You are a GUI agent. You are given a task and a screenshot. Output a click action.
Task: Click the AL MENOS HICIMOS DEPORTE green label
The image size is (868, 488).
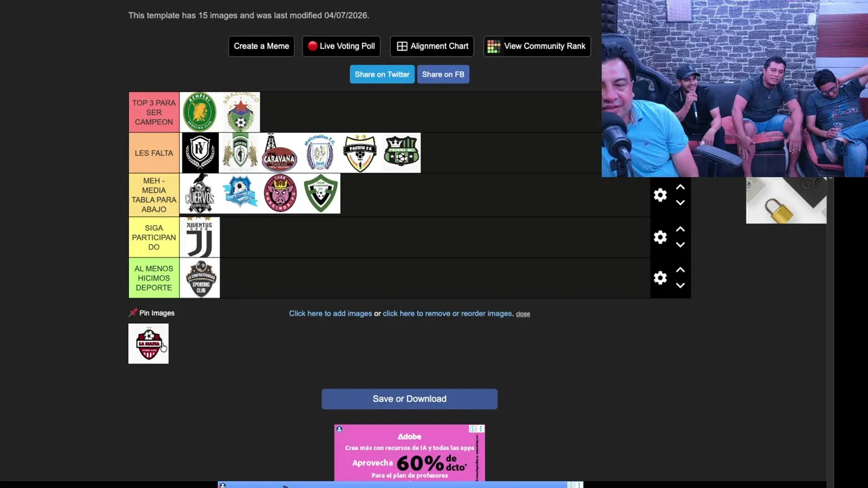tap(154, 278)
